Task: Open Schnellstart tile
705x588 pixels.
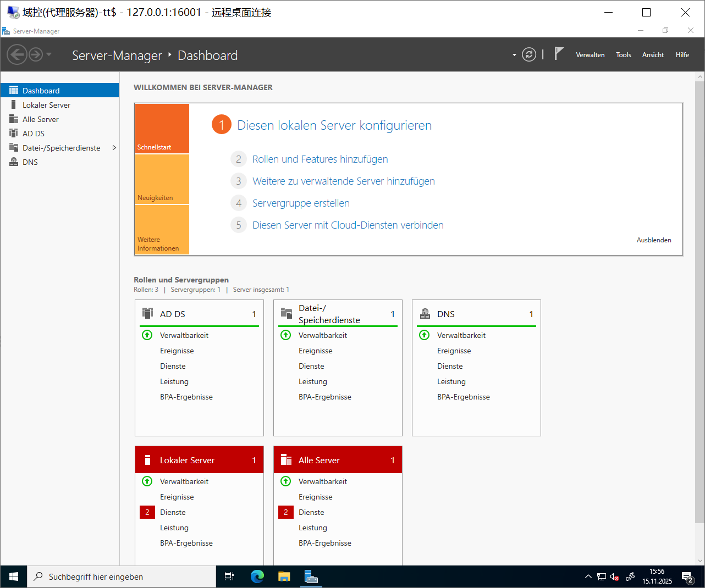Action: (162, 129)
